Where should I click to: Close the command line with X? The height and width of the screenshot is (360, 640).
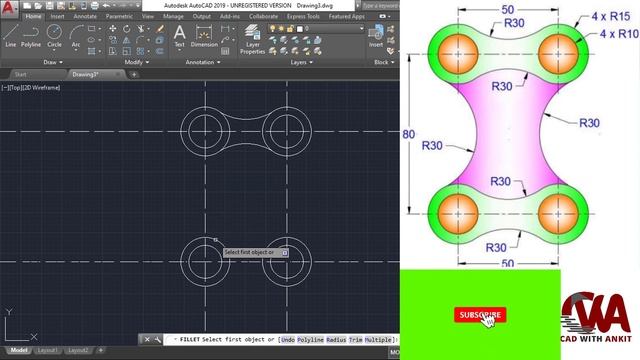(x=147, y=340)
